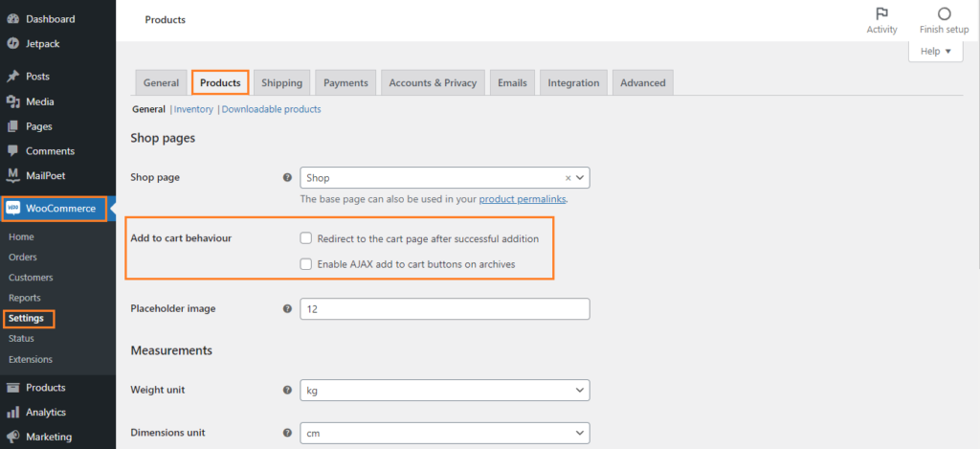This screenshot has height=449, width=980.
Task: Open the Weight unit dropdown
Action: (x=445, y=391)
